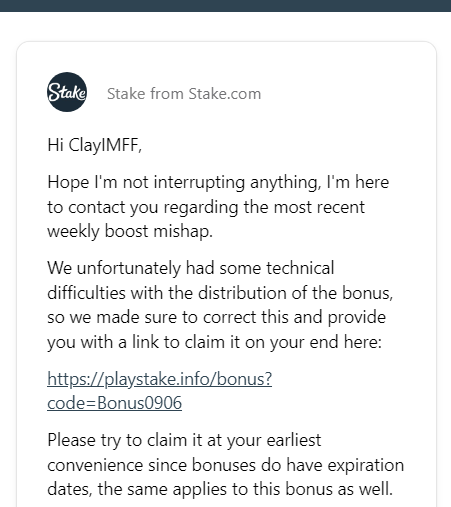The height and width of the screenshot is (507, 451).
Task: Click the line so we made sure to correct
Action: 217,317
